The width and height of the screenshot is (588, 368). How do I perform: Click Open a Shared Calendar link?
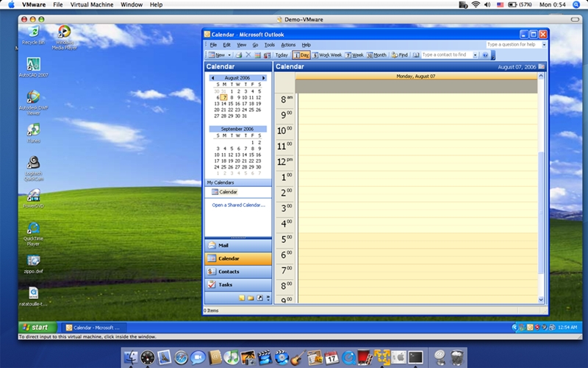(x=238, y=205)
